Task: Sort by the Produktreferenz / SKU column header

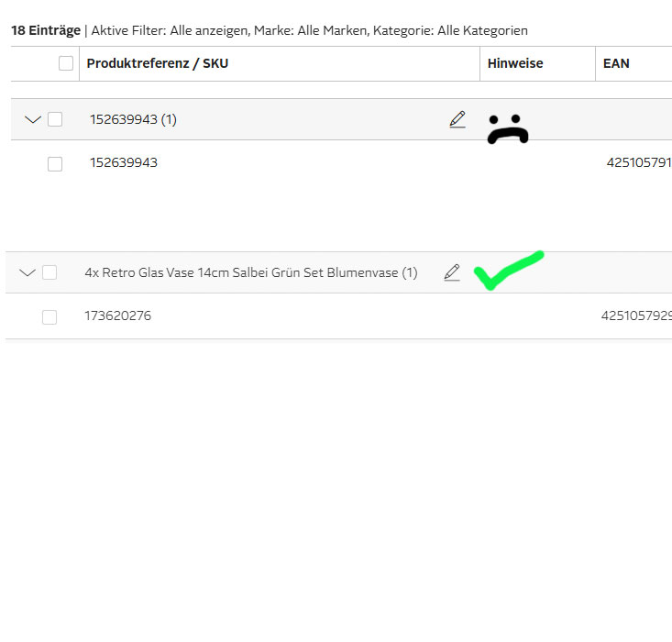Action: 157,63
